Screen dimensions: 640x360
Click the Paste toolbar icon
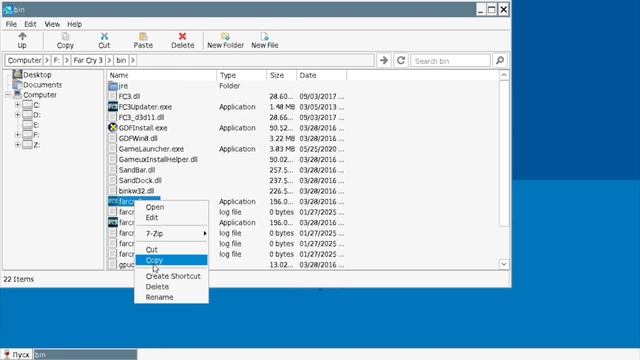tap(143, 40)
